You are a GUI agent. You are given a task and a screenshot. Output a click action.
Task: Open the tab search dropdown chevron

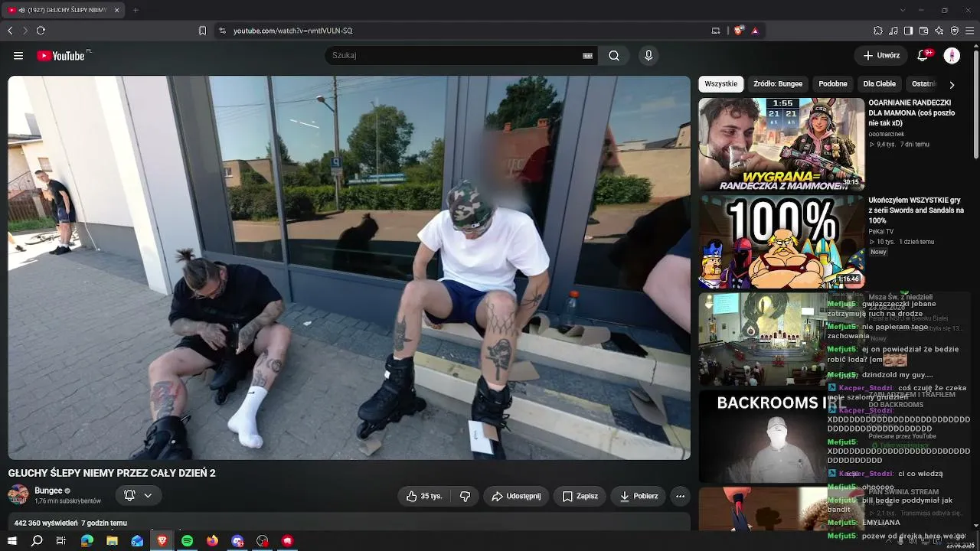click(903, 10)
